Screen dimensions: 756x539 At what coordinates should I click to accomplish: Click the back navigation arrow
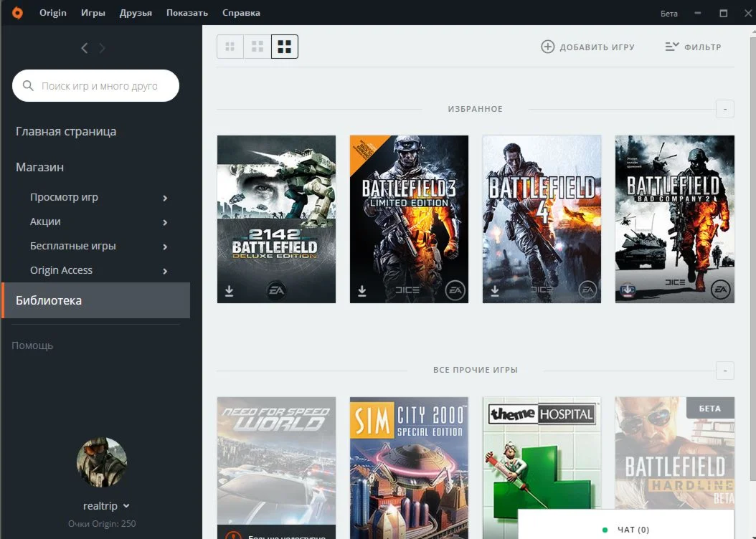point(85,48)
